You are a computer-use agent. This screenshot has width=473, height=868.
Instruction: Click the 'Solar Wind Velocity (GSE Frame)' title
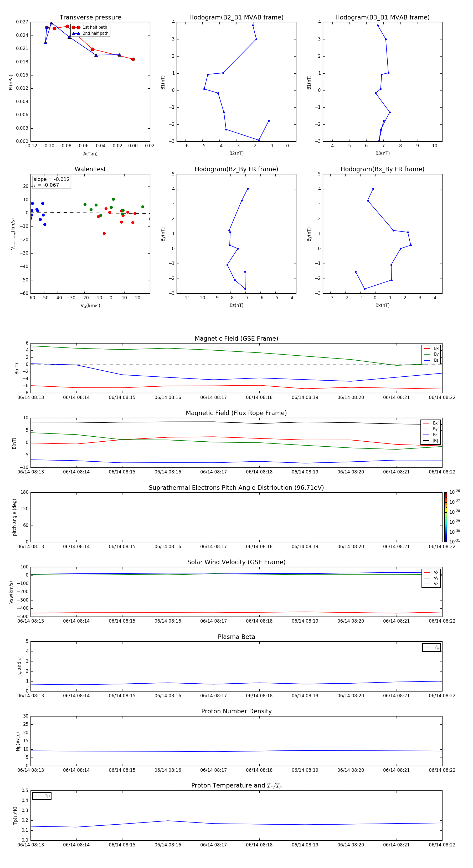pos(236,562)
